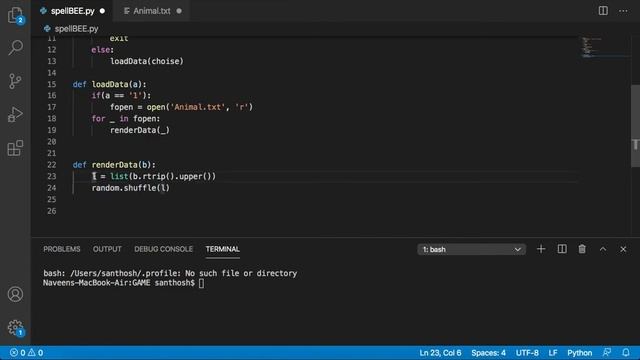Open the DEBUG CONSOLE panel tab
640x360 pixels.
click(163, 249)
